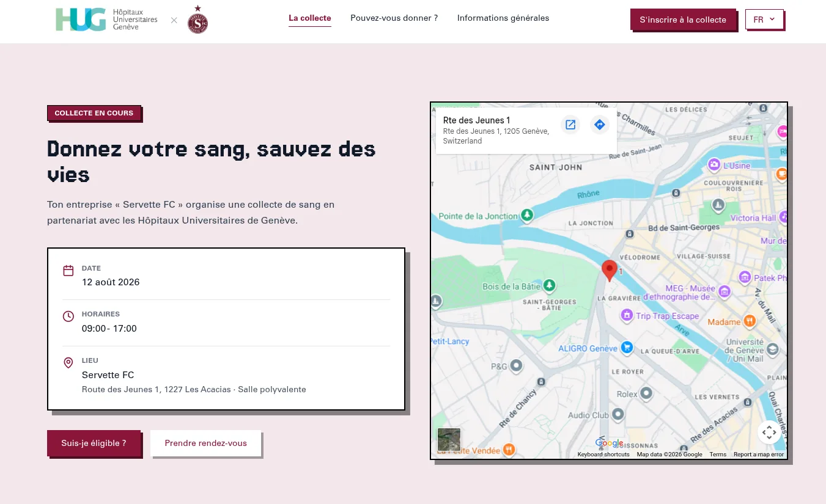826x504 pixels.
Task: Click the Patek Philippe museum marker icon
Action: click(745, 278)
